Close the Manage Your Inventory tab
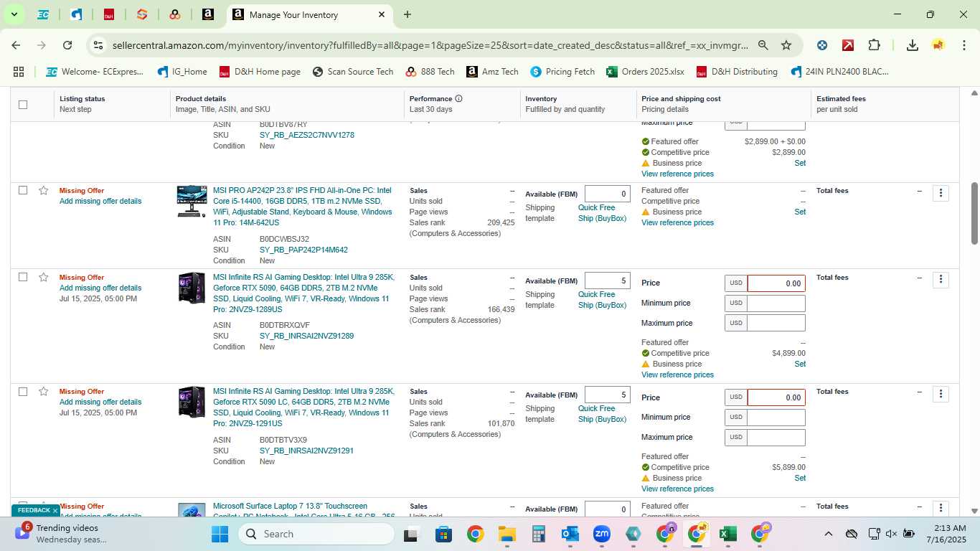Viewport: 980px width, 551px height. click(x=382, y=14)
